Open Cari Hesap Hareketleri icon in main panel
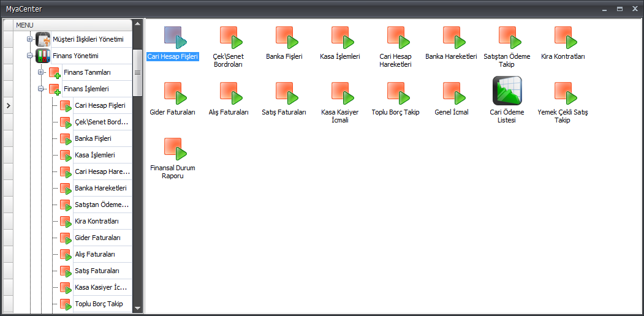644x316 pixels. (x=399, y=37)
